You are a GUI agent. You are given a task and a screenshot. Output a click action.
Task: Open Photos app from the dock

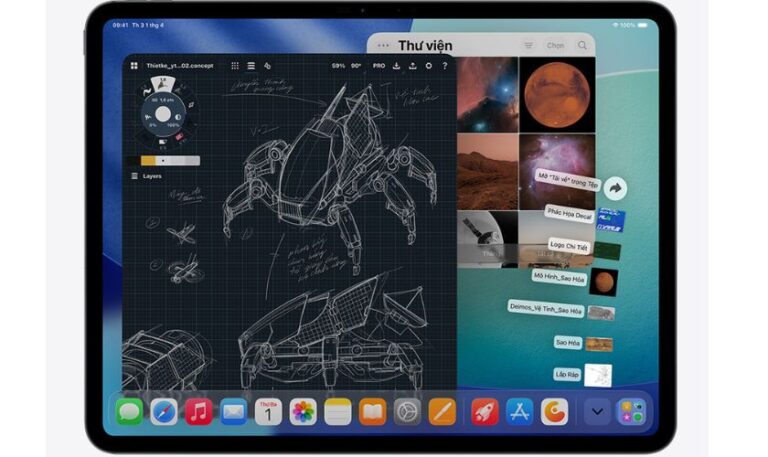coord(303,412)
